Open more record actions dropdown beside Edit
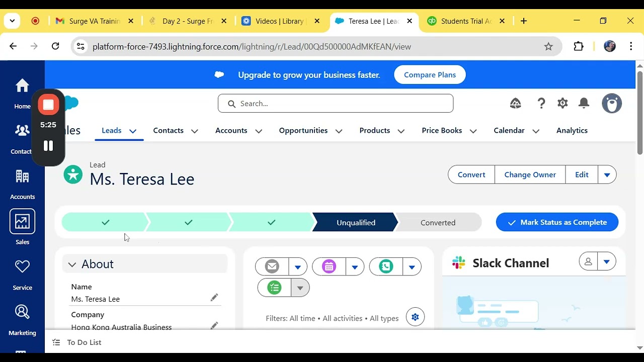Viewport: 644px width, 362px height. tap(607, 174)
